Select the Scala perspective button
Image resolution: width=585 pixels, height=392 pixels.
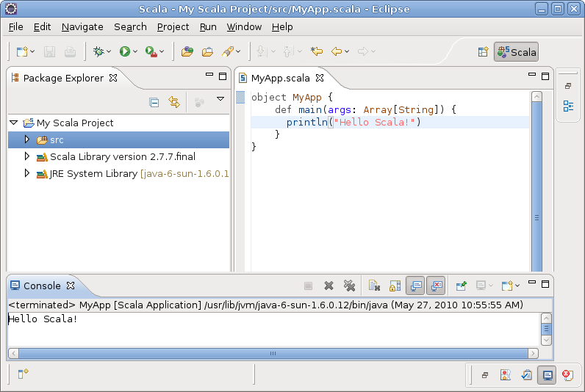[x=517, y=52]
